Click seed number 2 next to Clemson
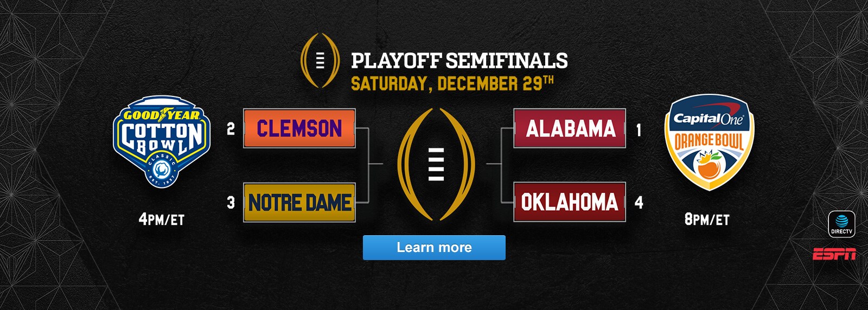 (231, 129)
